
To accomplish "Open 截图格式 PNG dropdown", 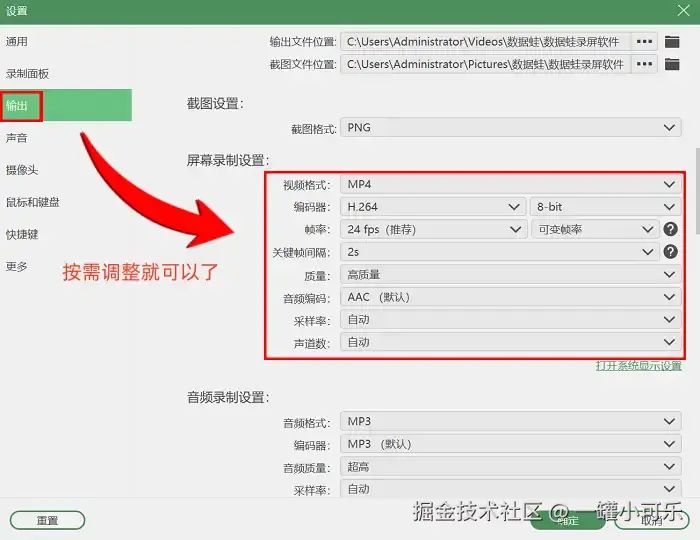I will pos(511,128).
